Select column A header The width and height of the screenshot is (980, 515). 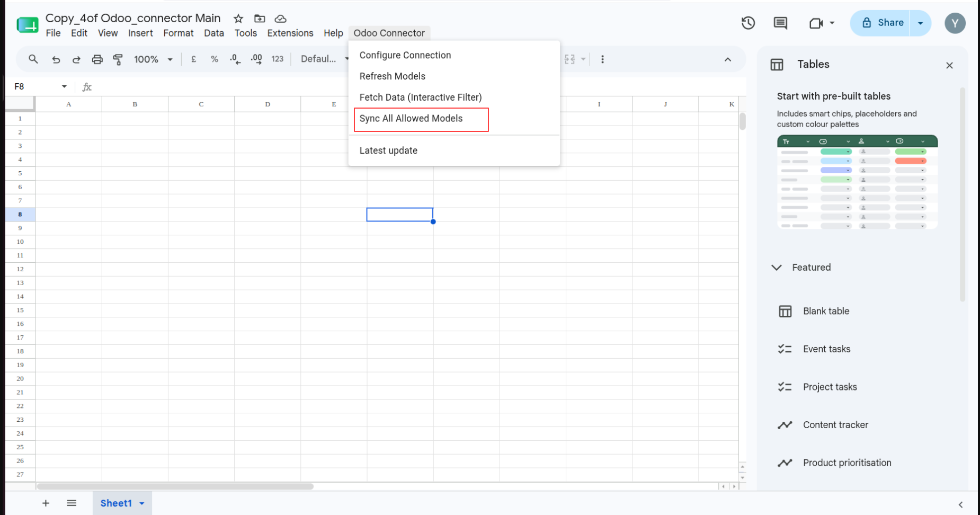68,104
